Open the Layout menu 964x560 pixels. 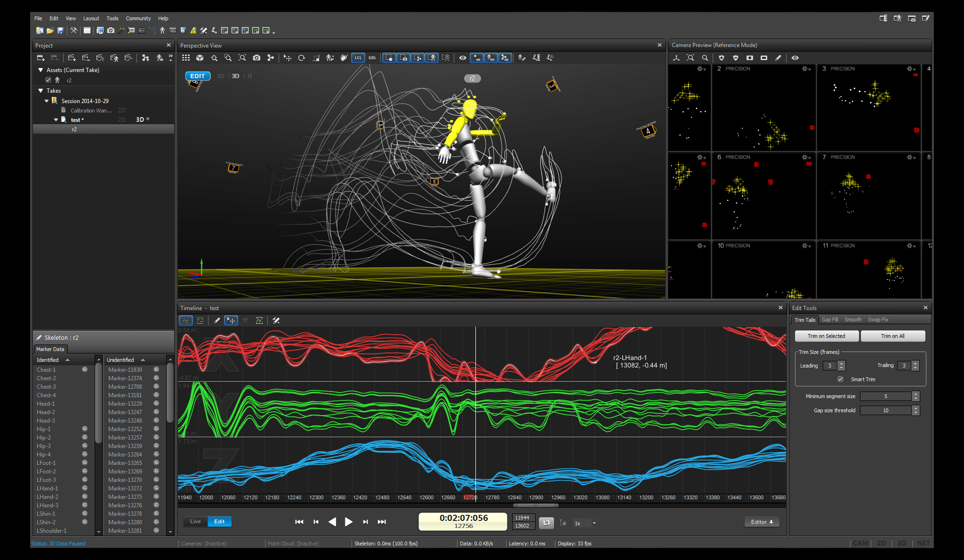coord(91,18)
